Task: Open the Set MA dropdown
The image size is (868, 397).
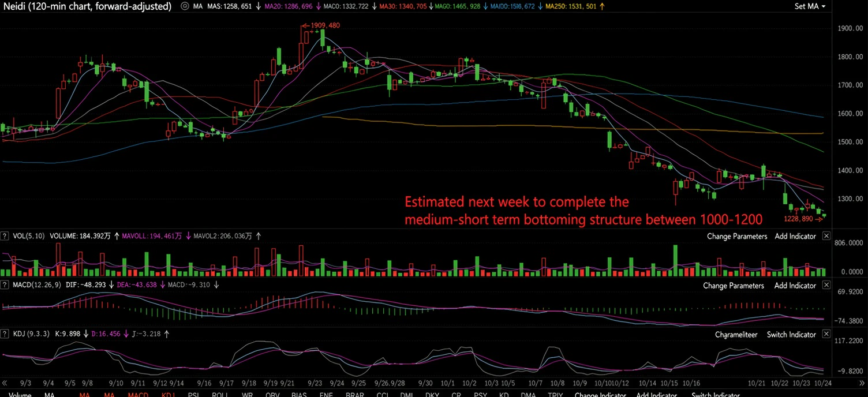Action: pyautogui.click(x=810, y=6)
